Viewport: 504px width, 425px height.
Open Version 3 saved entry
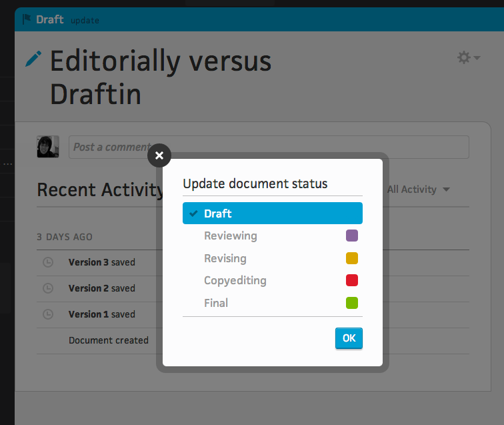[101, 262]
